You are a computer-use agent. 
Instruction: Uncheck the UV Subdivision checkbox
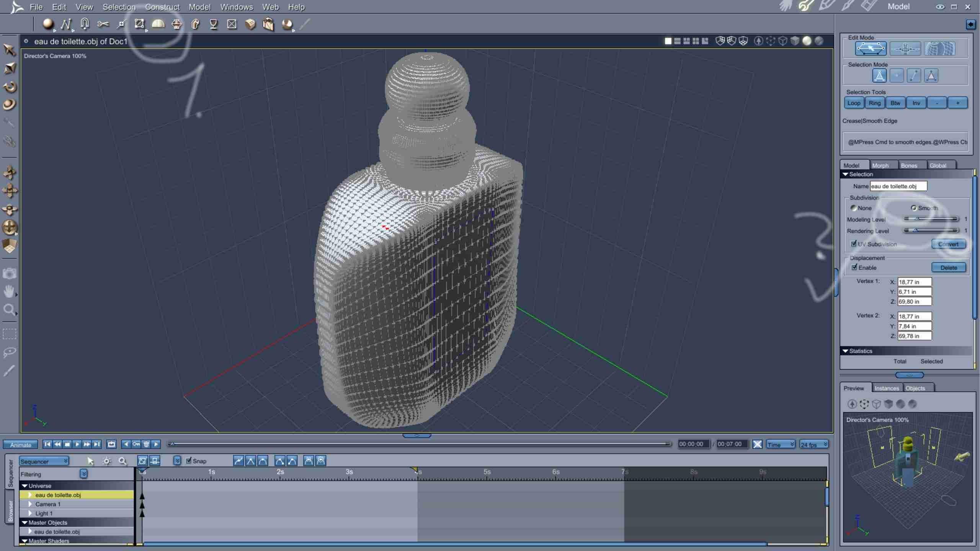click(854, 244)
